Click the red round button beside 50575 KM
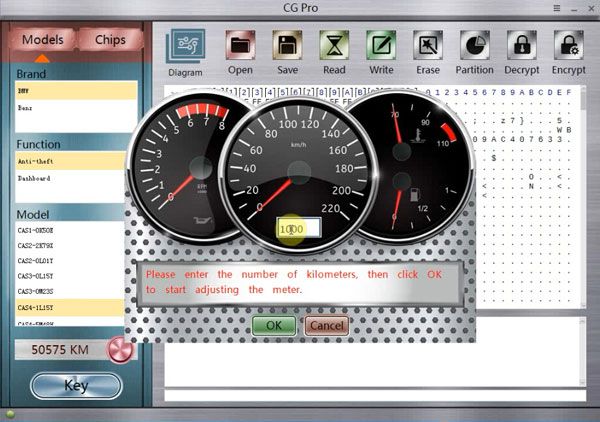600x422 pixels. coord(122,350)
